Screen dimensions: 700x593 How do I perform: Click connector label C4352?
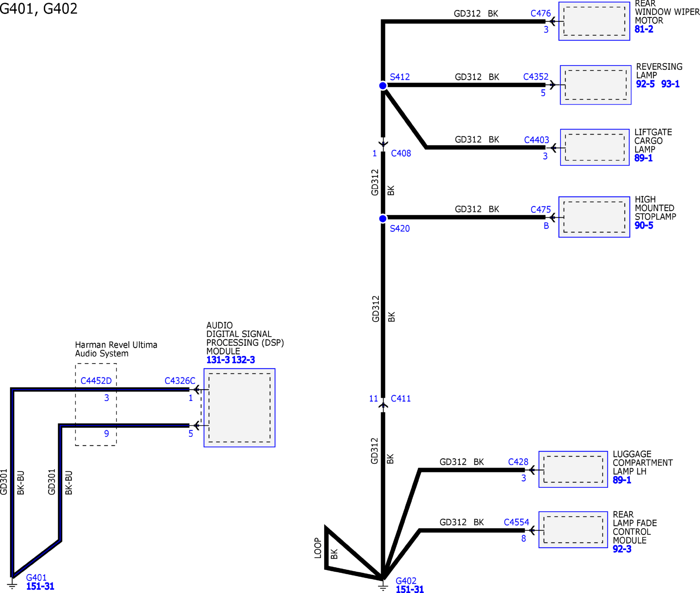coord(536,77)
